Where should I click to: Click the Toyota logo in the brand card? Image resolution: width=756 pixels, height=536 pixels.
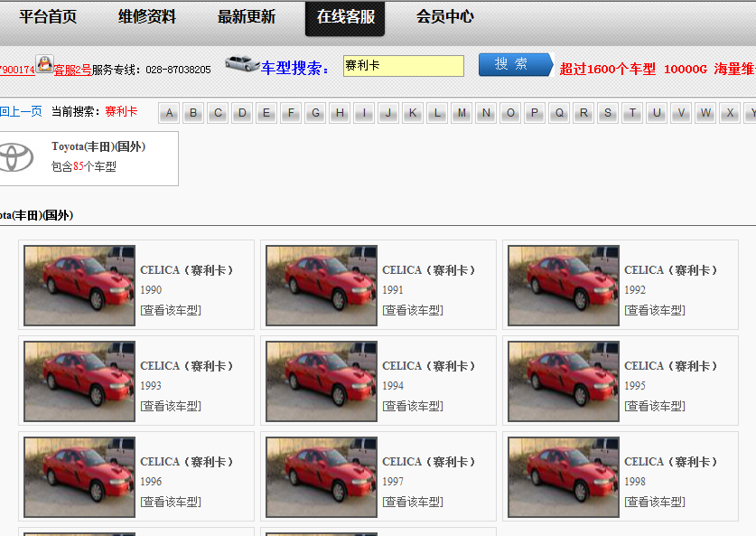pyautogui.click(x=16, y=157)
